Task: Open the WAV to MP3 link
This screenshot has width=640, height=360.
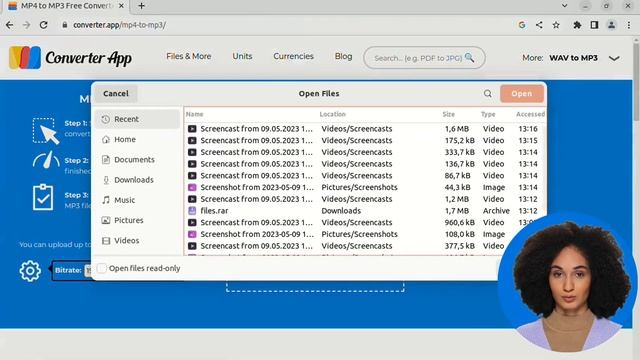Action: click(x=573, y=58)
